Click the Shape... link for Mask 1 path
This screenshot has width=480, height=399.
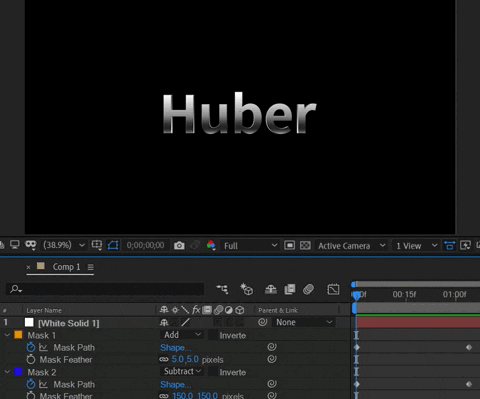176,348
